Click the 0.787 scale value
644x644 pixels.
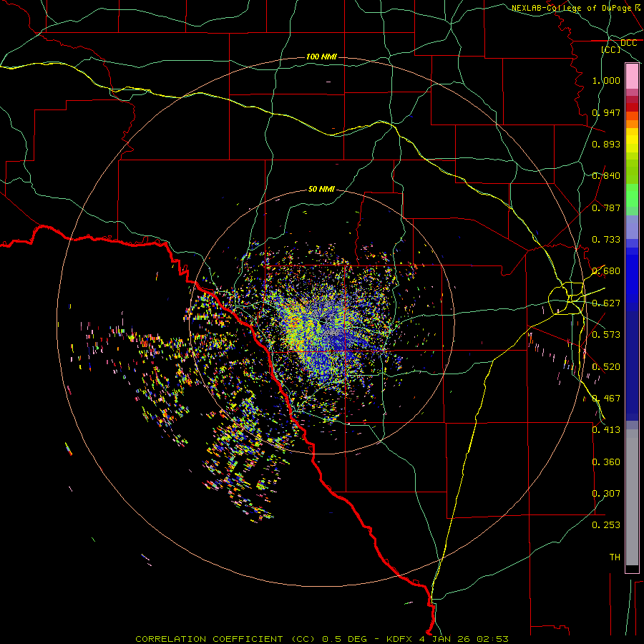606,208
